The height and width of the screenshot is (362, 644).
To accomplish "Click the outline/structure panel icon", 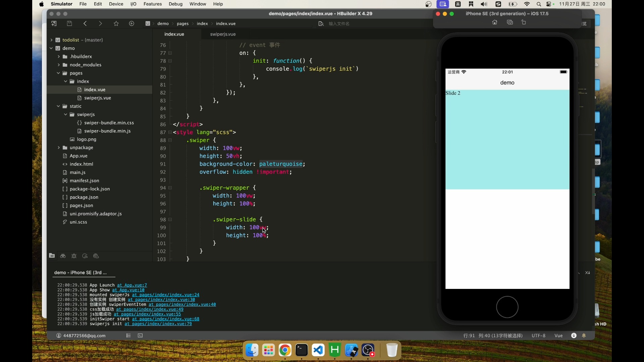I will pos(129,335).
